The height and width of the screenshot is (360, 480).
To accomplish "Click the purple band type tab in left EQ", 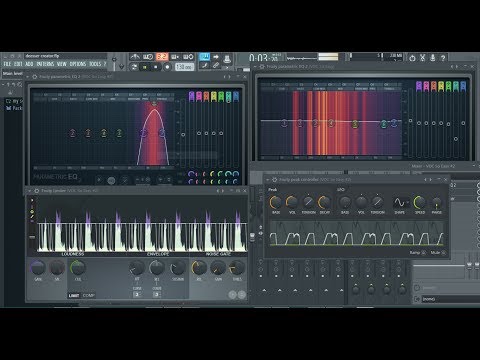I will coord(192,96).
